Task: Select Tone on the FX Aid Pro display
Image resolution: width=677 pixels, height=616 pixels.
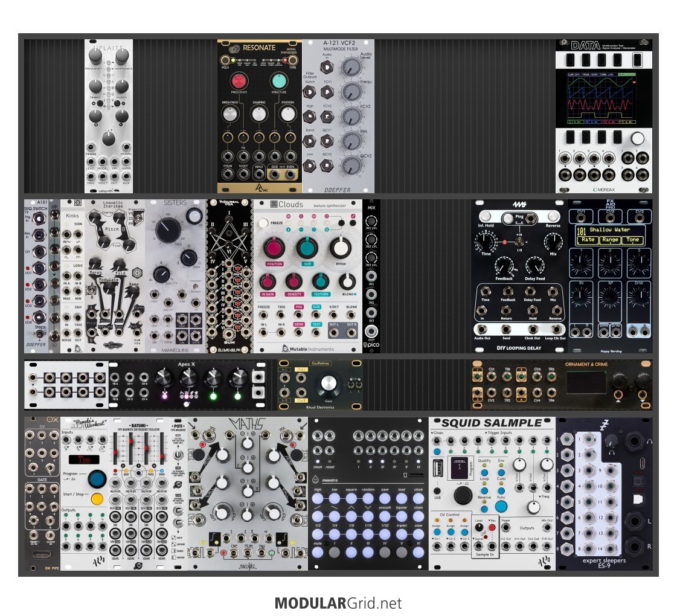Action: point(632,240)
